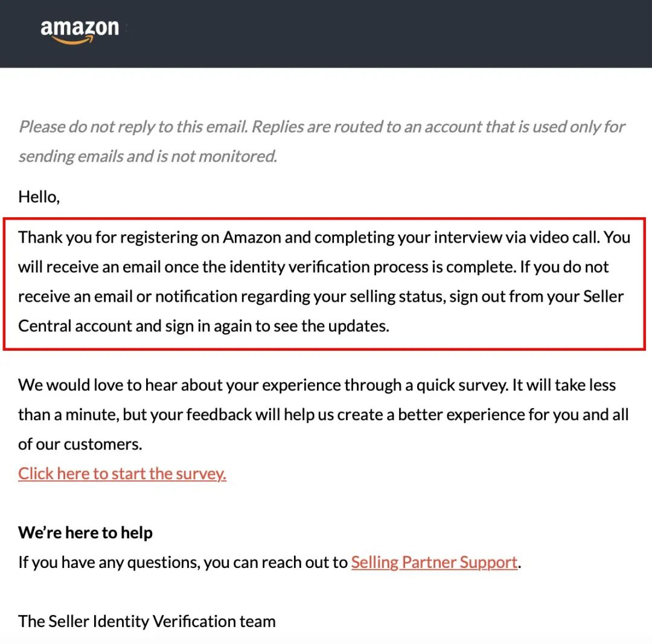Click 'The Seller Identity Verification team' signature
This screenshot has height=644, width=652.
tap(147, 621)
